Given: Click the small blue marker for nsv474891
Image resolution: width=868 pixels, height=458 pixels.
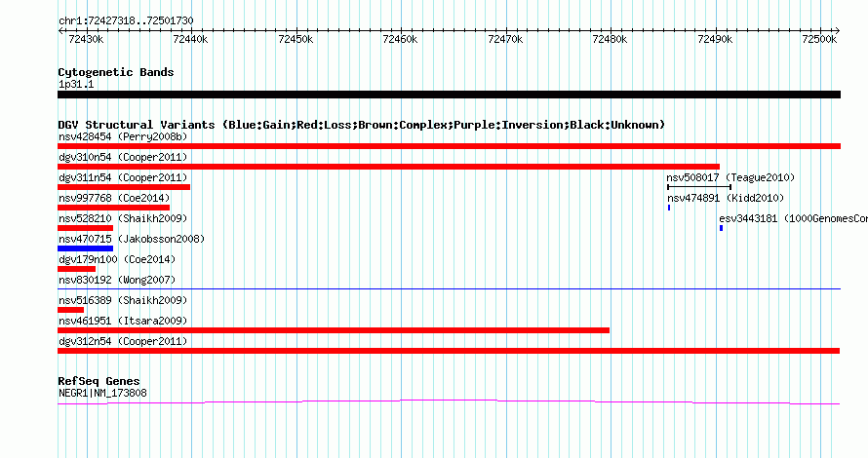Looking at the screenshot, I should pos(669,208).
